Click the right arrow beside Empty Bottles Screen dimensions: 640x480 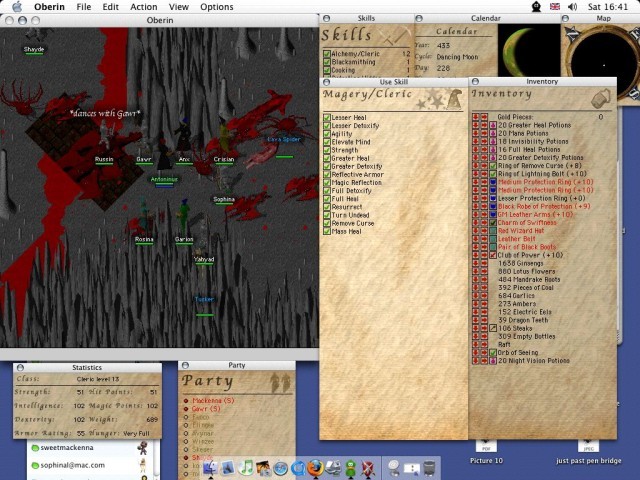point(484,336)
